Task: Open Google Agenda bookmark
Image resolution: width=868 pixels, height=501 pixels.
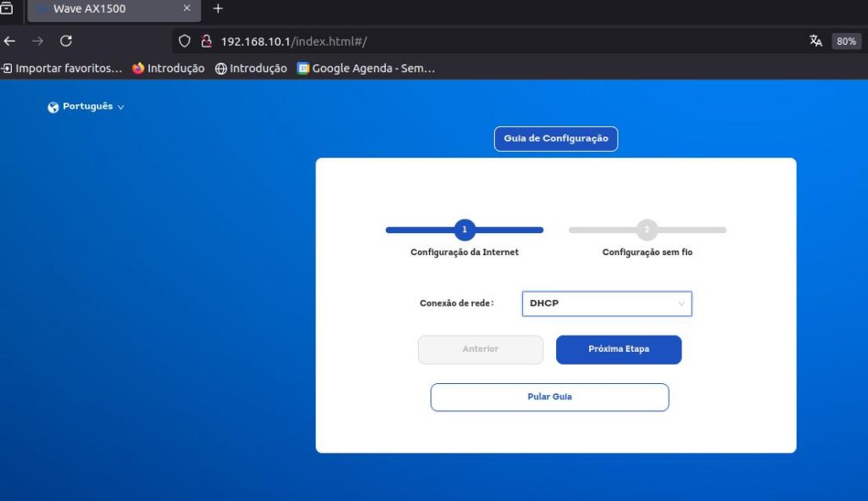Action: pos(366,68)
